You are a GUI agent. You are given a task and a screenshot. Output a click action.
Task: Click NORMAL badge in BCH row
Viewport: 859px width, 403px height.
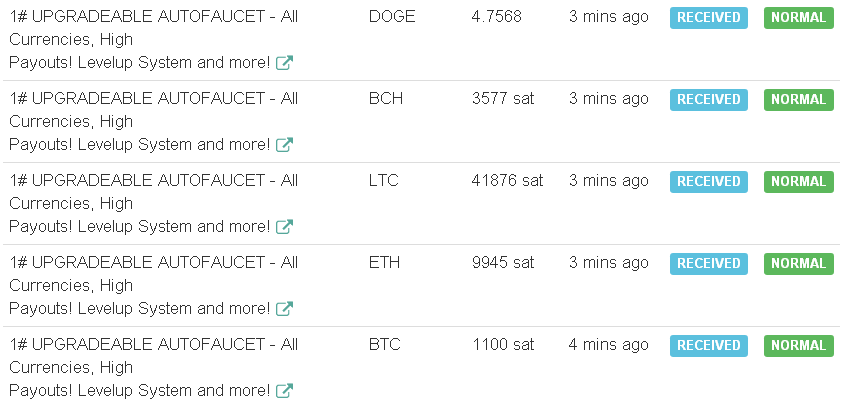click(x=799, y=100)
